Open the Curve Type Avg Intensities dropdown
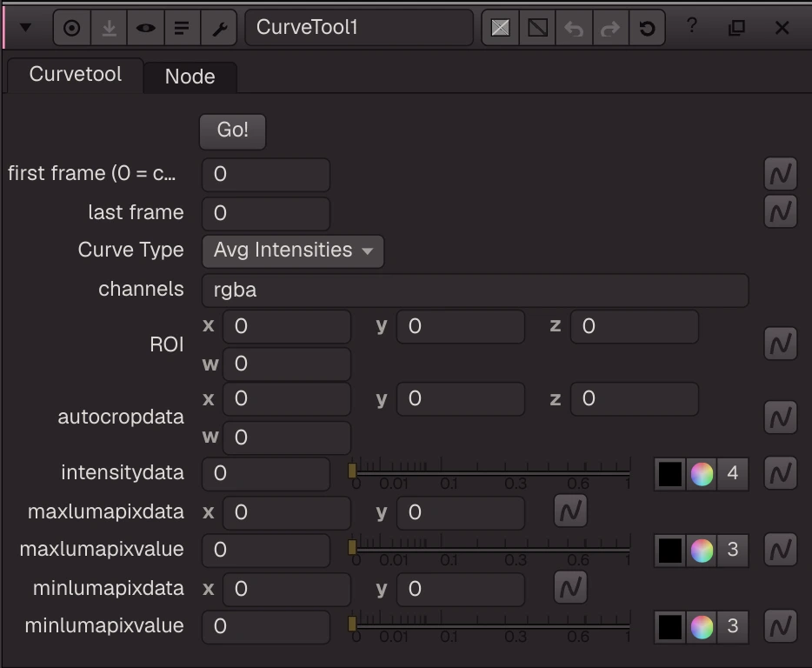The width and height of the screenshot is (812, 668). click(x=293, y=251)
